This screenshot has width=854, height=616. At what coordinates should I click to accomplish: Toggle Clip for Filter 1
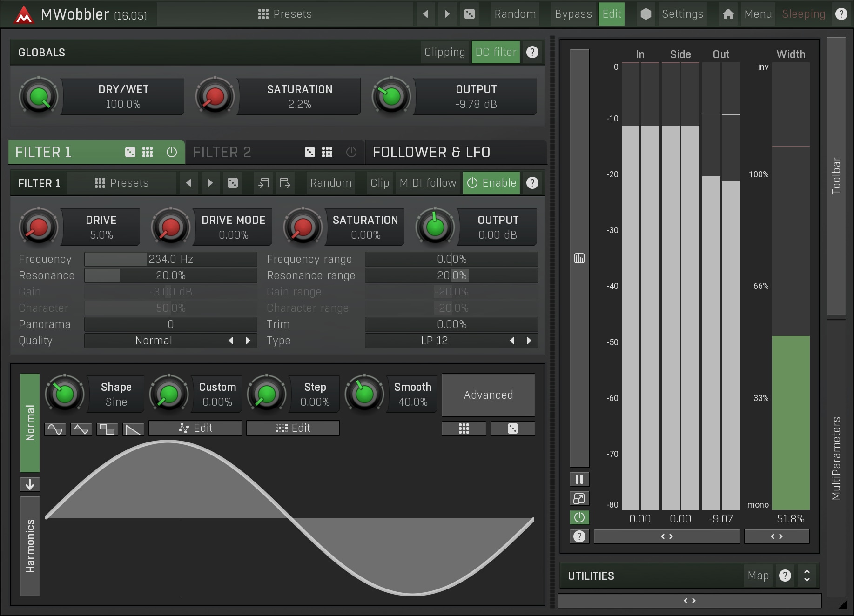pos(380,183)
